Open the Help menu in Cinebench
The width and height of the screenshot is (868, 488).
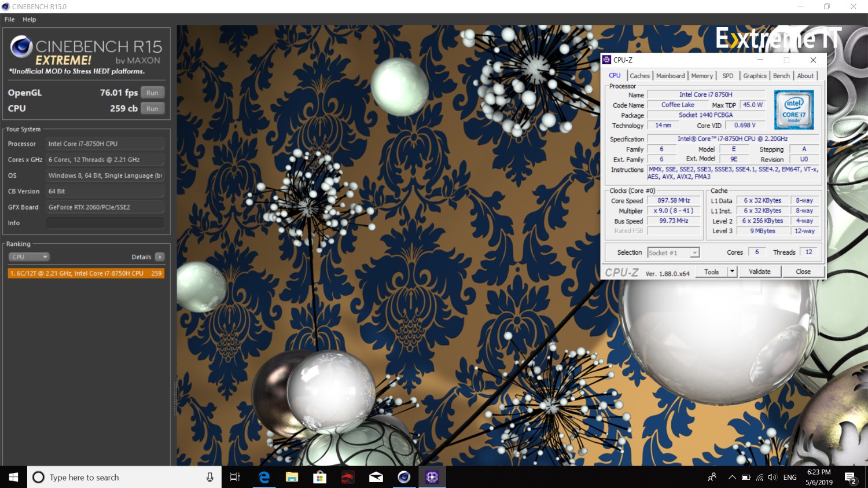(x=29, y=19)
